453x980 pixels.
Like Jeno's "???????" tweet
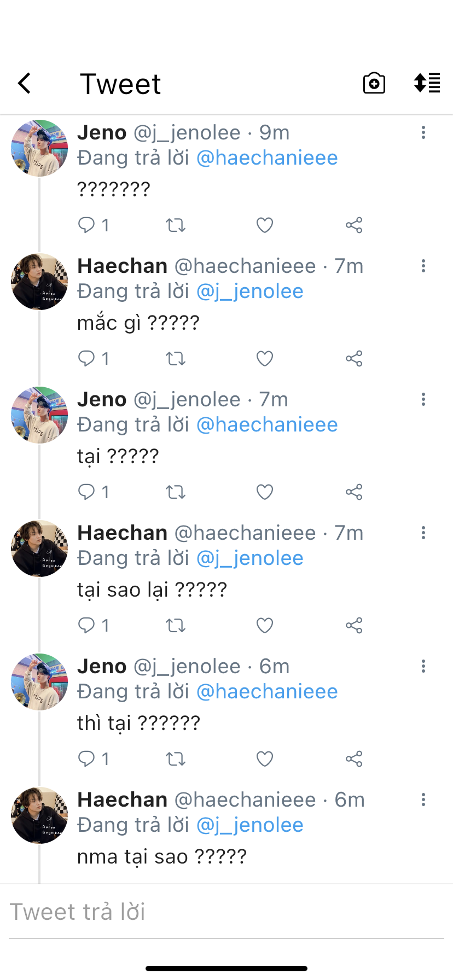265,225
